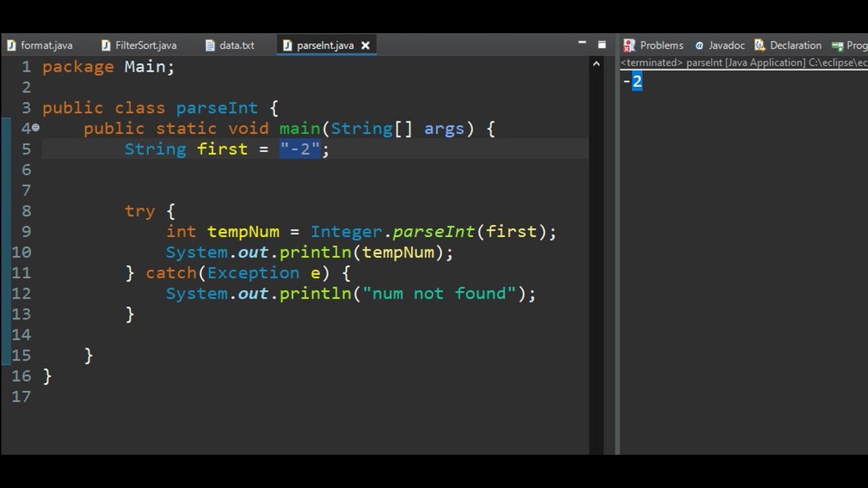Screen dimensions: 868x488
Task: Click the text file icon on data.txt tab
Action: 210,45
